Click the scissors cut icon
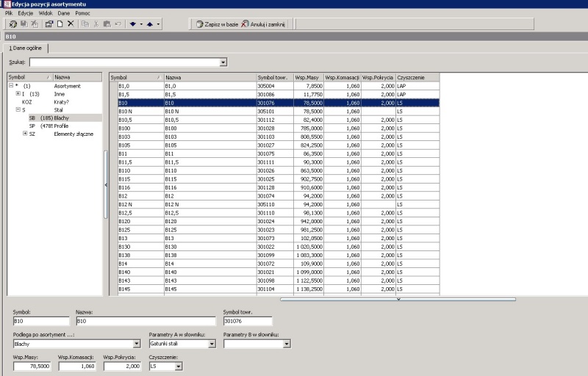The height and width of the screenshot is (376, 588). 96,24
